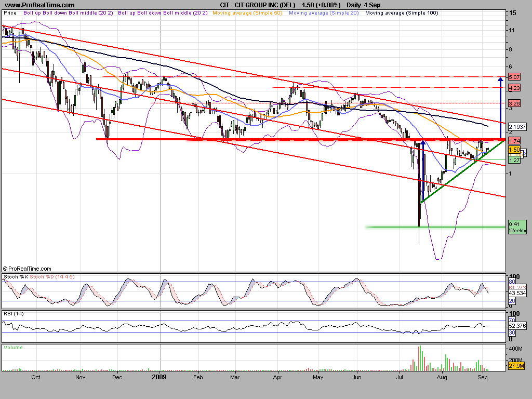Click the 1.50 (+0.00%) quote in header
532x399 pixels.
click(321, 5)
